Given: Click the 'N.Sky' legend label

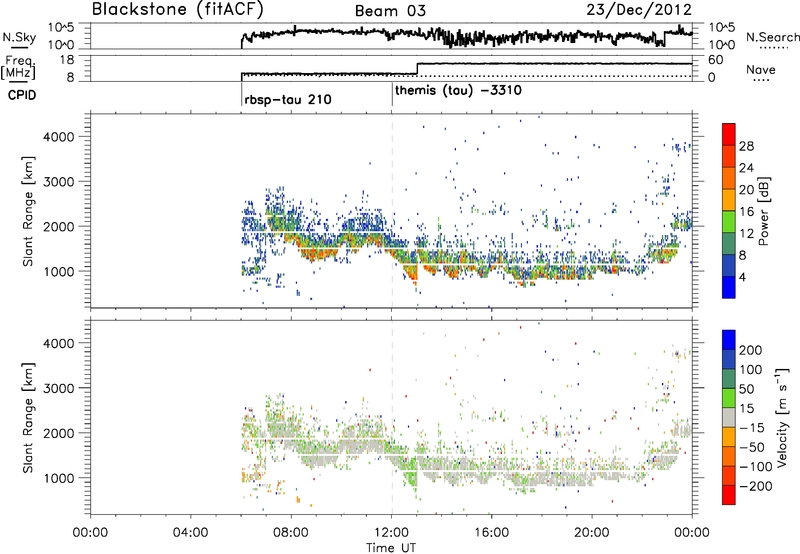Looking at the screenshot, I should coord(19,37).
